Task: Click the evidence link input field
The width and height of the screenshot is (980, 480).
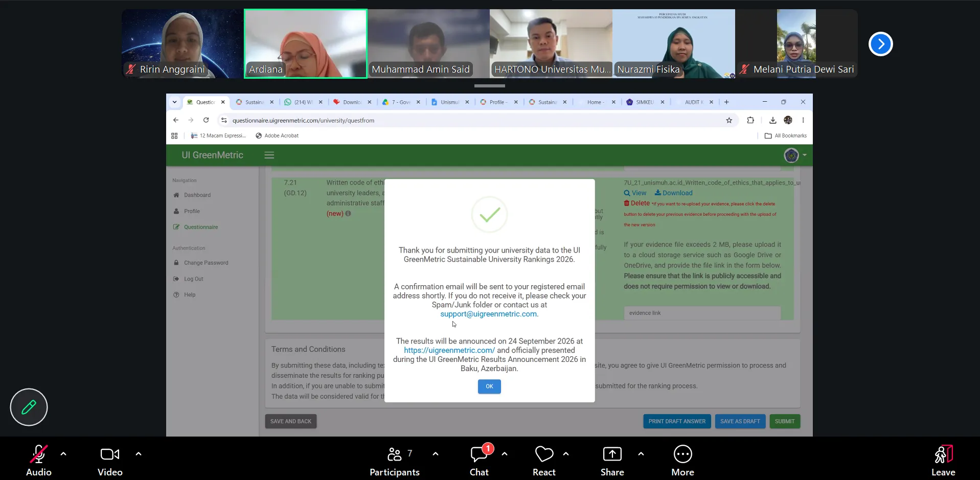Action: 702,313
